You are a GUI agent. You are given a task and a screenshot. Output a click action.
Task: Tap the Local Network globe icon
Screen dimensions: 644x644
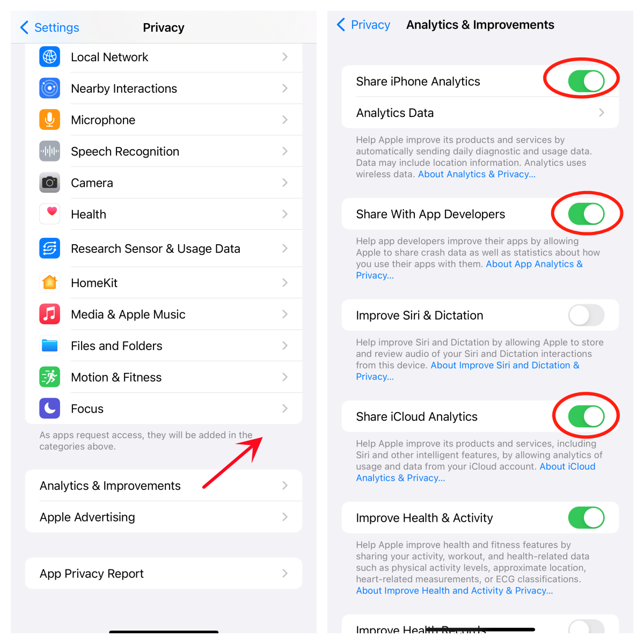point(49,57)
